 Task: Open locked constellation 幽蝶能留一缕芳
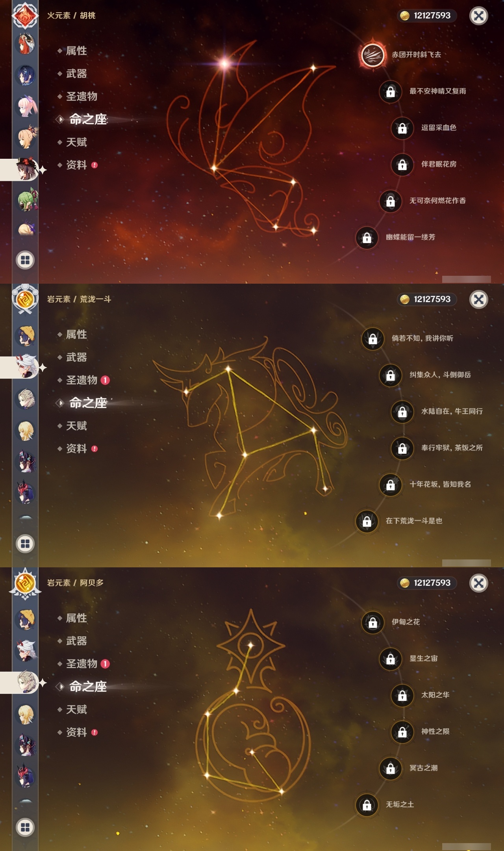tap(367, 238)
